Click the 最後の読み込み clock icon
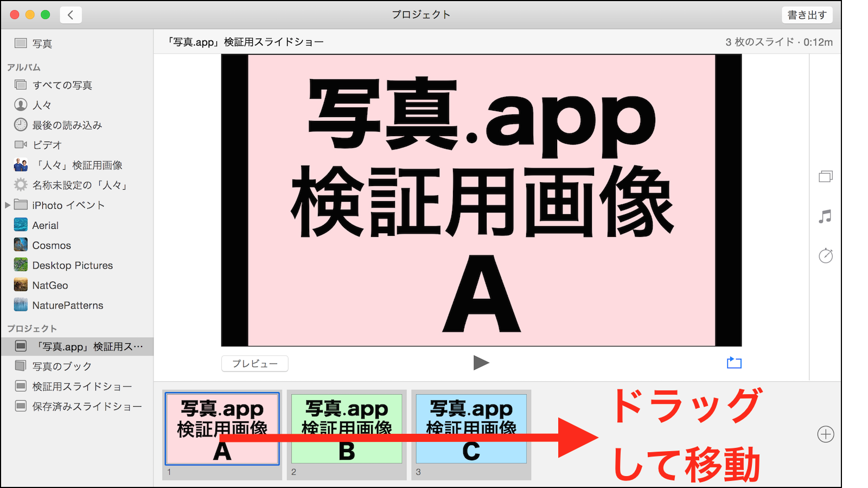The height and width of the screenshot is (488, 868). 21,125
